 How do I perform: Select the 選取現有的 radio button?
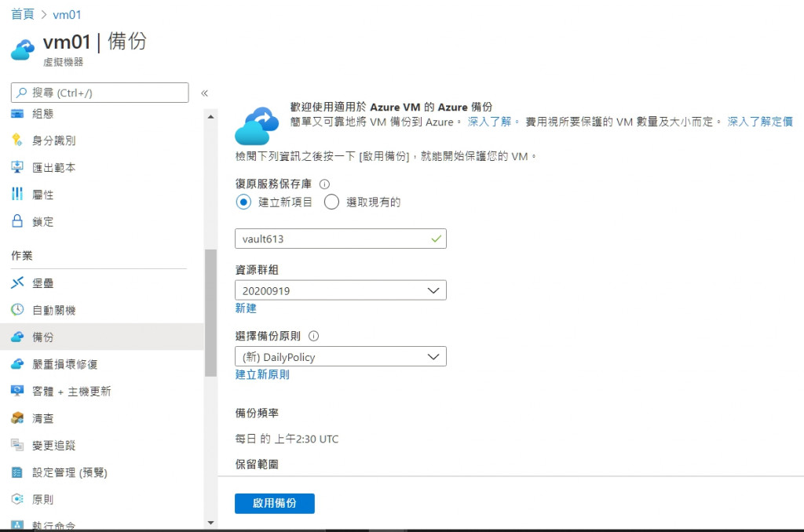pyautogui.click(x=332, y=202)
